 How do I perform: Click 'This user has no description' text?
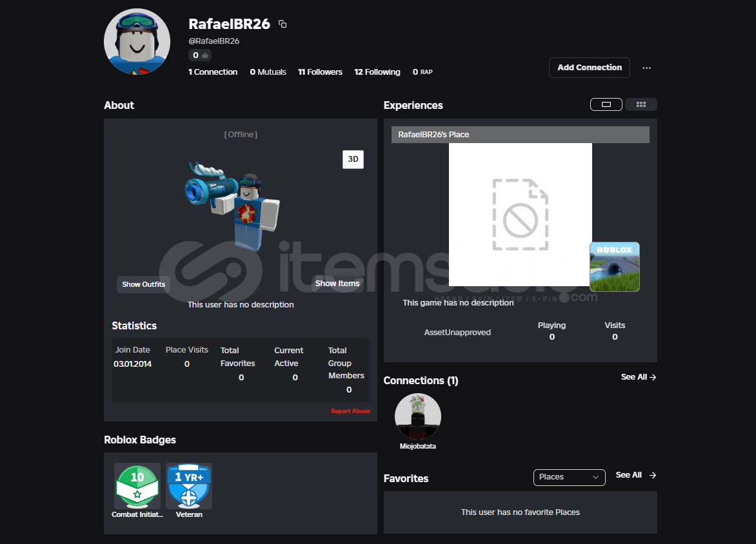point(241,305)
